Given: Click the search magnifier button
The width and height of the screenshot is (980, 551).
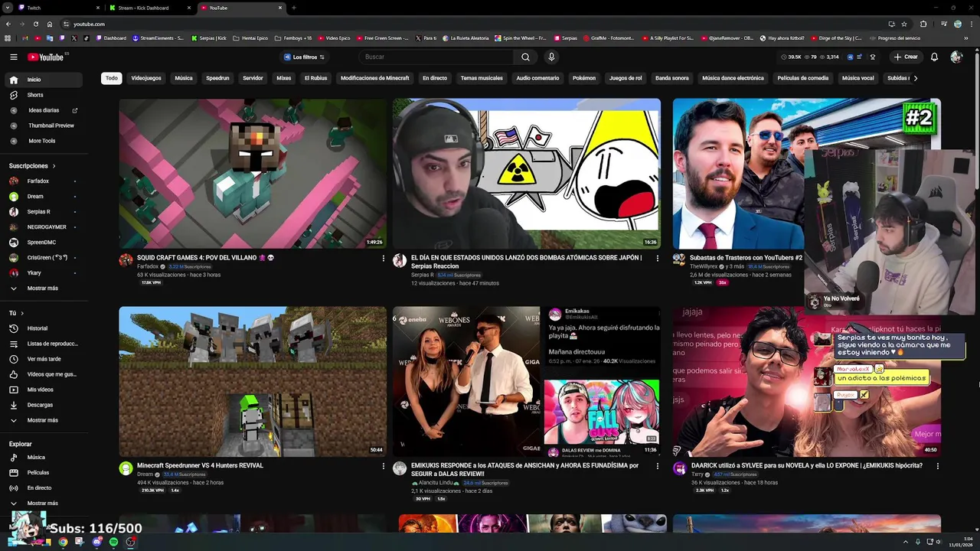Looking at the screenshot, I should 525,57.
